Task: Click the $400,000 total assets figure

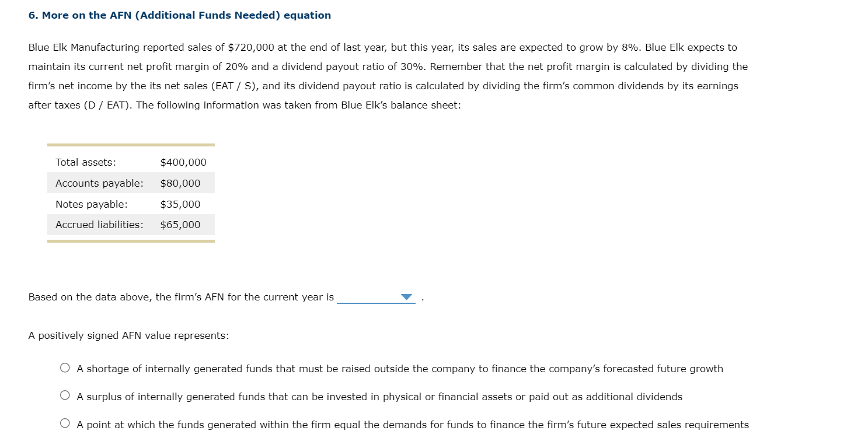Action: (182, 162)
